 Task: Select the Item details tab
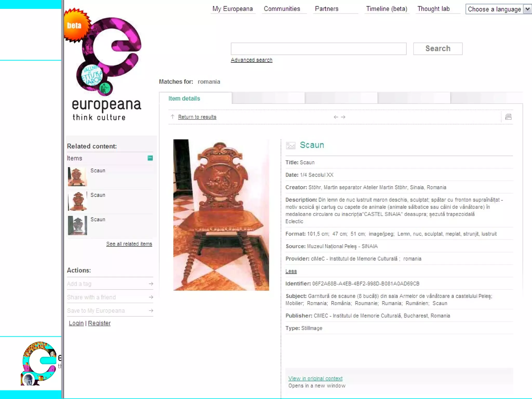coord(184,98)
